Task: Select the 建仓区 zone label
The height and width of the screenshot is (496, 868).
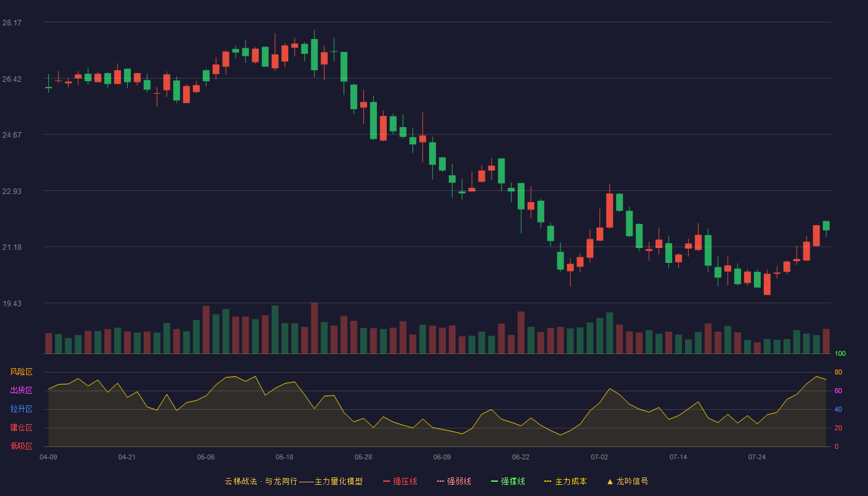Action: click(21, 428)
